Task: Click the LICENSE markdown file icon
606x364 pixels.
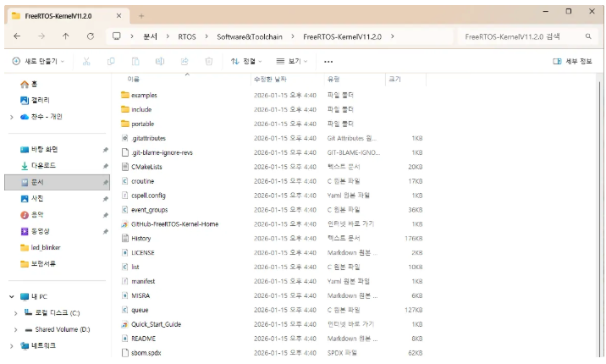Action: 124,253
